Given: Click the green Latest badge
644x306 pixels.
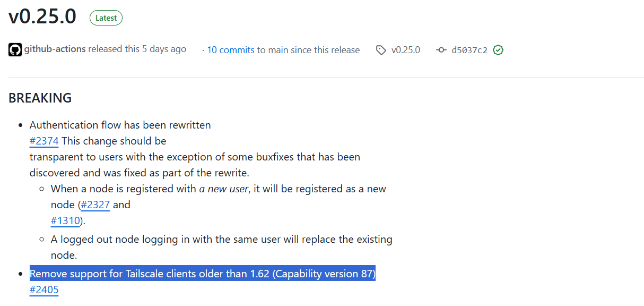Looking at the screenshot, I should click(x=106, y=18).
